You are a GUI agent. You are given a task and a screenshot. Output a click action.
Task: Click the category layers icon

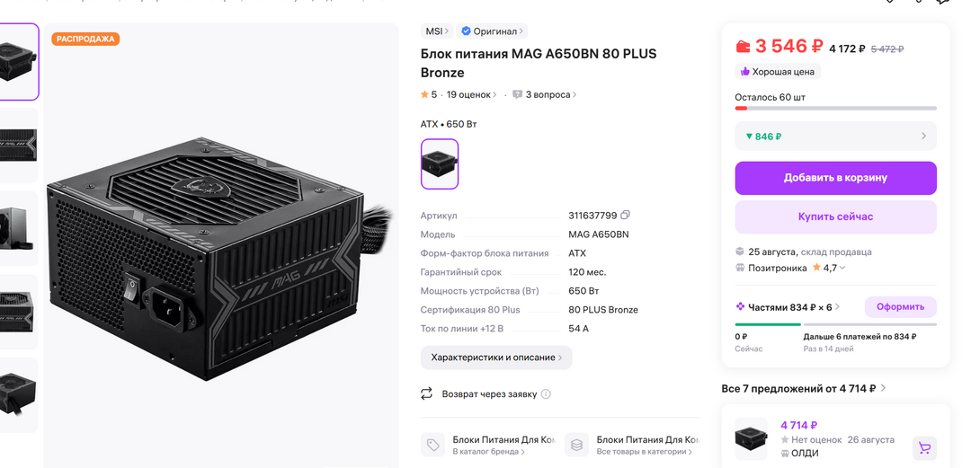(x=577, y=445)
